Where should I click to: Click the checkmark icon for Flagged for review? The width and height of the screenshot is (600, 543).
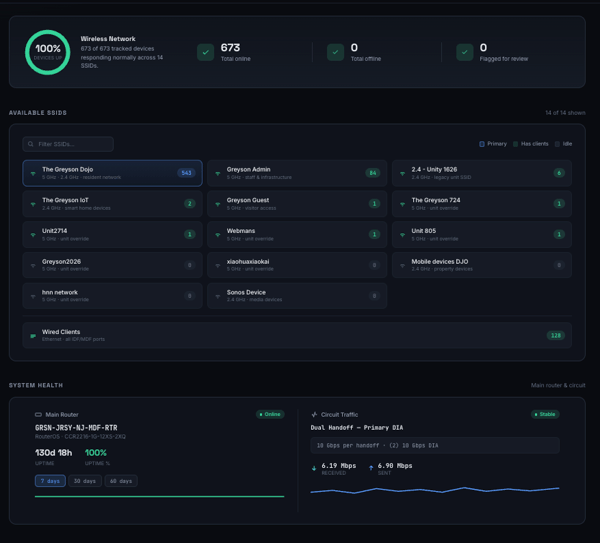(465, 52)
